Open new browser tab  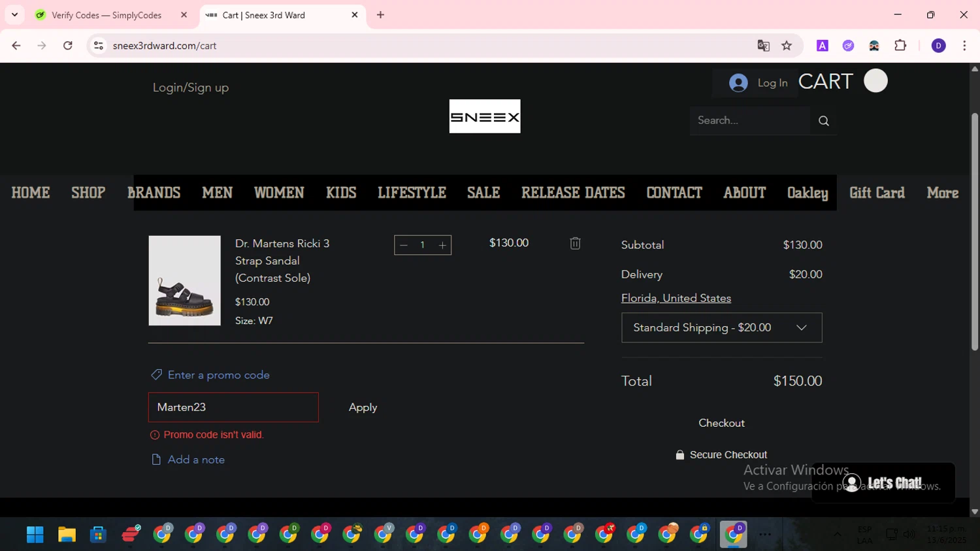[381, 15]
